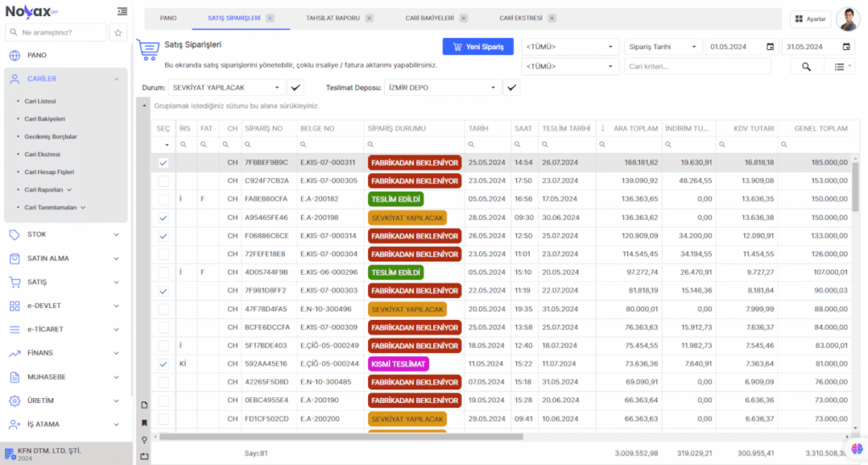Open the Sipariş Tarihi dropdown
The height and width of the screenshot is (465, 868).
click(x=663, y=47)
